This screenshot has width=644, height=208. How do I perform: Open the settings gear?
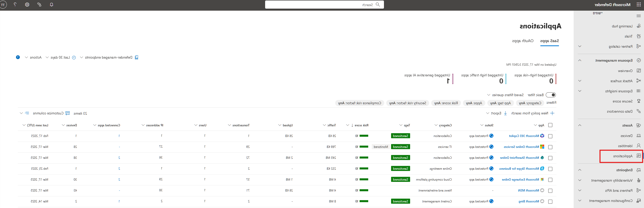27,5
